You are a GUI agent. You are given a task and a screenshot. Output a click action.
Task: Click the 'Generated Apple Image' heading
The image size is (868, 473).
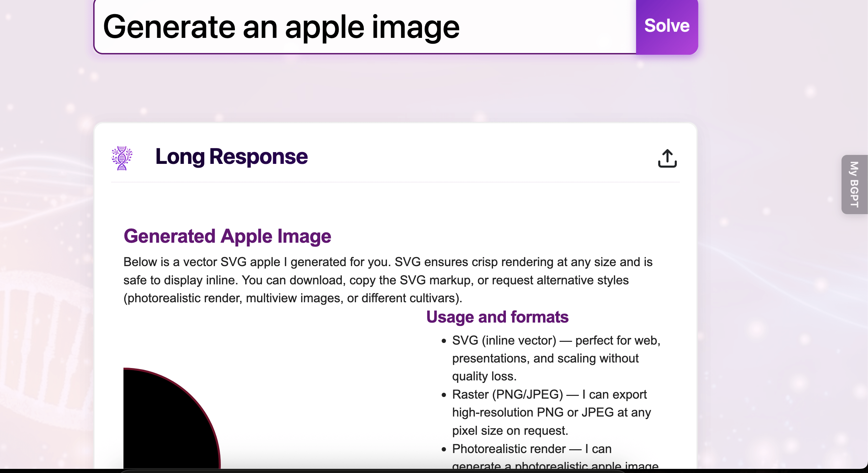click(x=227, y=236)
